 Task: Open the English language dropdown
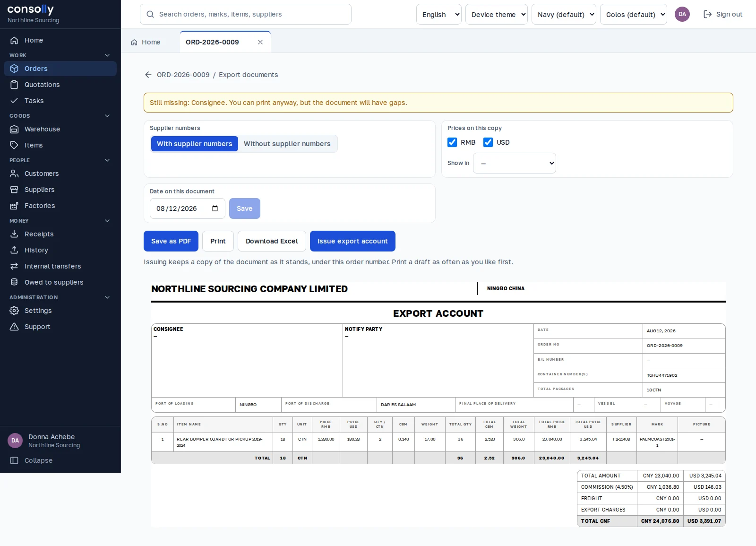(439, 14)
